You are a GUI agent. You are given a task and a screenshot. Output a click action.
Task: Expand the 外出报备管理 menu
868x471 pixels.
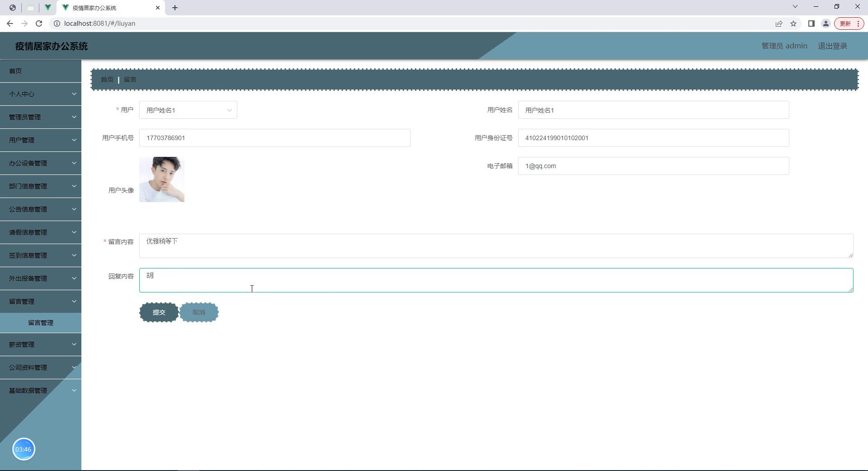pyautogui.click(x=41, y=278)
